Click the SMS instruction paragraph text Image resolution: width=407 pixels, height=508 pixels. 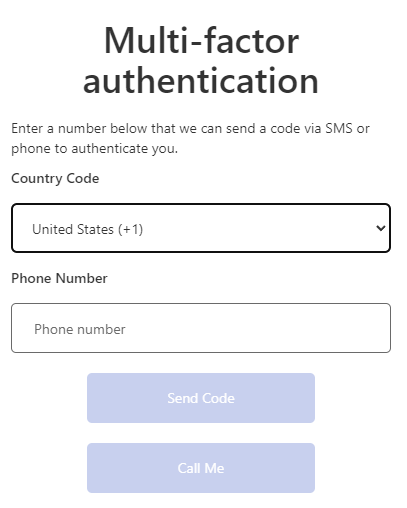190,138
